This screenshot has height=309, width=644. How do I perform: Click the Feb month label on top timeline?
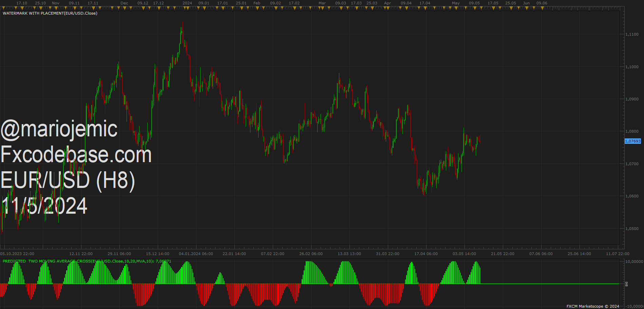[257, 3]
